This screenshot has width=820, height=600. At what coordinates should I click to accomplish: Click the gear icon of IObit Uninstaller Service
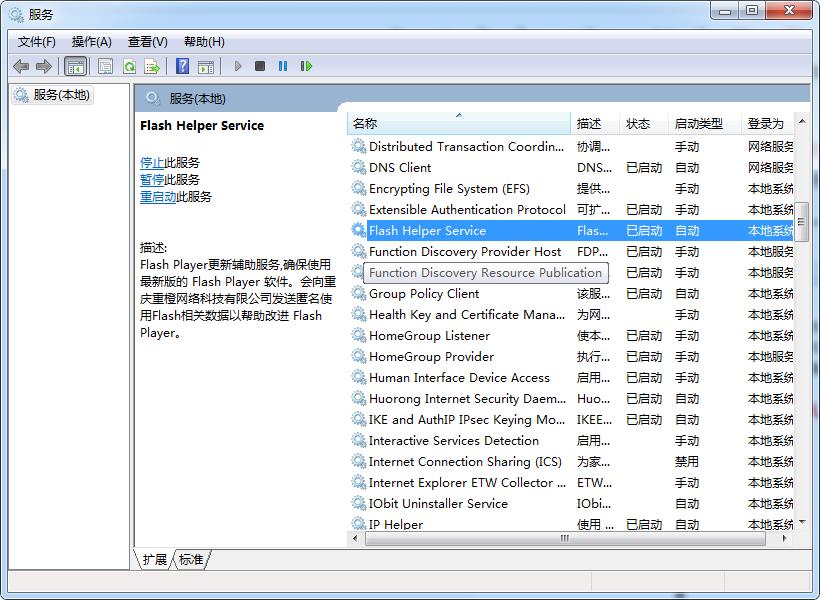click(x=358, y=503)
